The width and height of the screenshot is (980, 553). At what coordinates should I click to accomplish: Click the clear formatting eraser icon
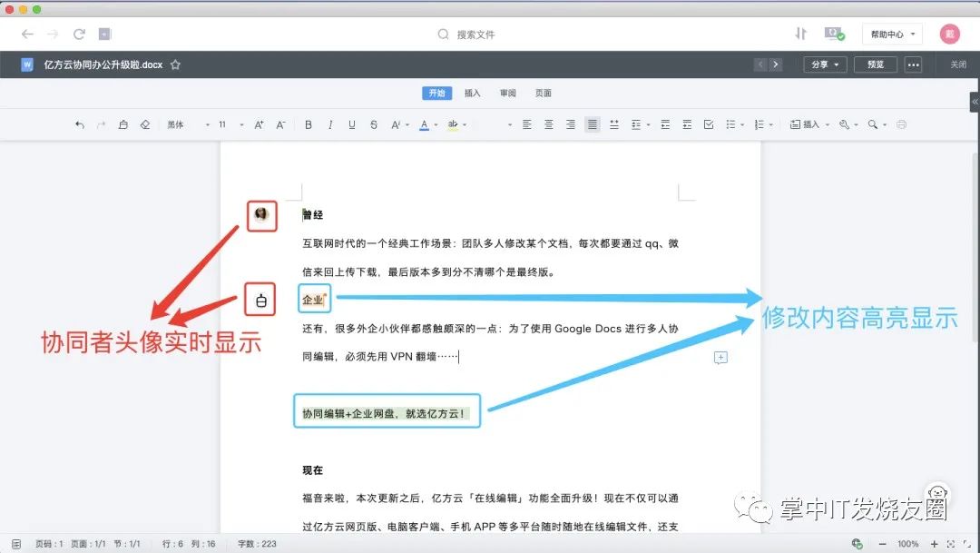[145, 124]
